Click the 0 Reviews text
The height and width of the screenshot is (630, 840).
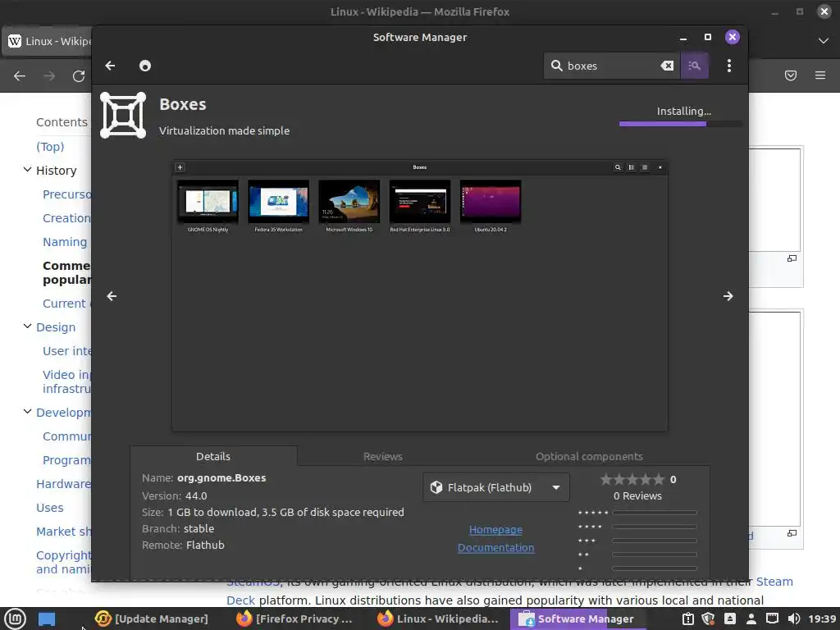coord(637,495)
